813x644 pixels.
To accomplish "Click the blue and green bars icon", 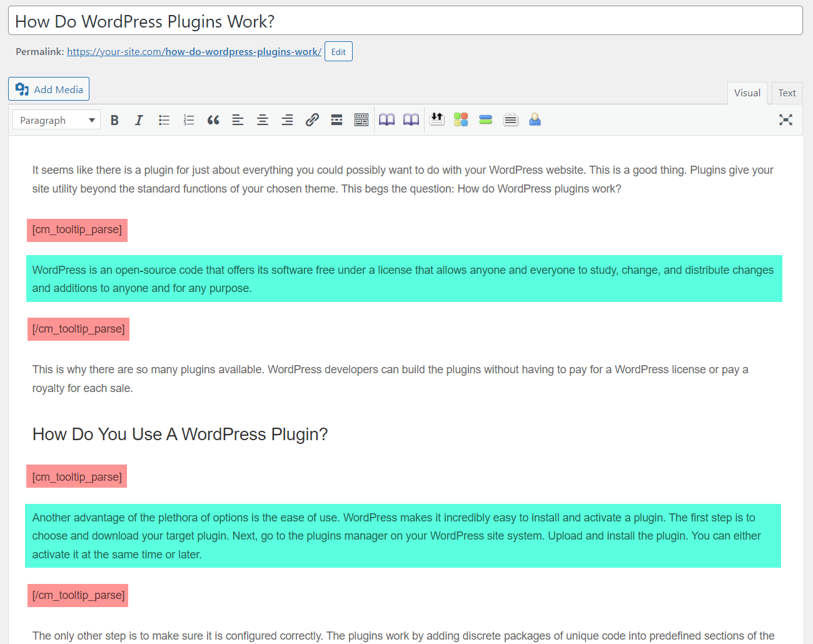I will coord(486,119).
